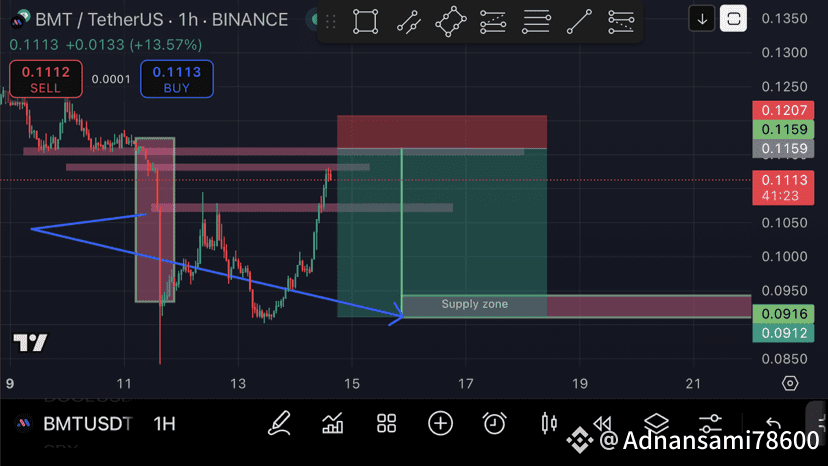Viewport: 828px width, 466px height.
Task: Click the TradingView logo on chart
Action: 31,343
